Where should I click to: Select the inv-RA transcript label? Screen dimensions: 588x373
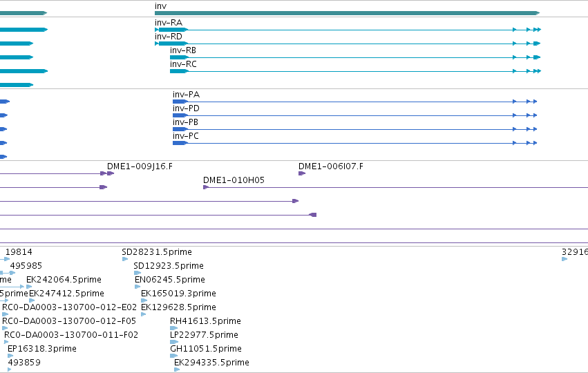169,23
